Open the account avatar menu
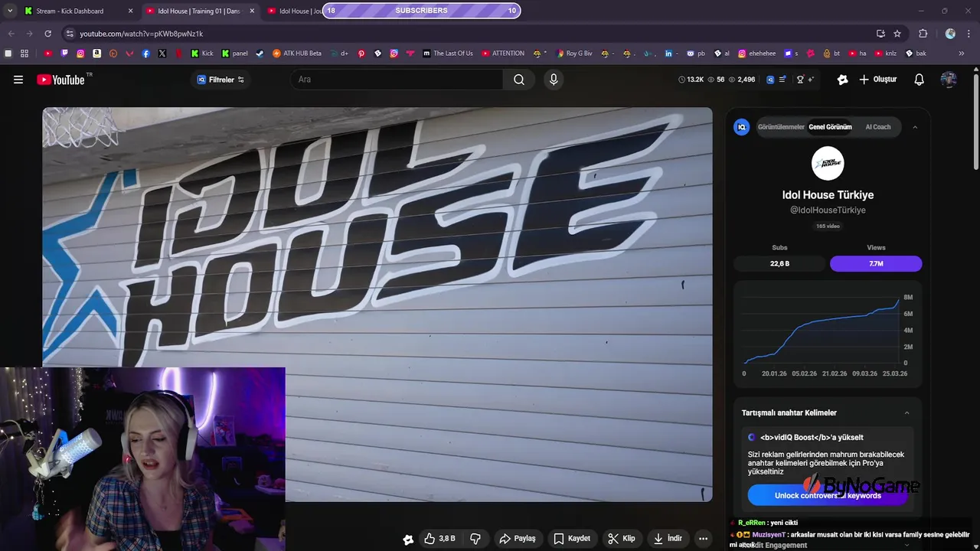The height and width of the screenshot is (551, 980). [949, 80]
